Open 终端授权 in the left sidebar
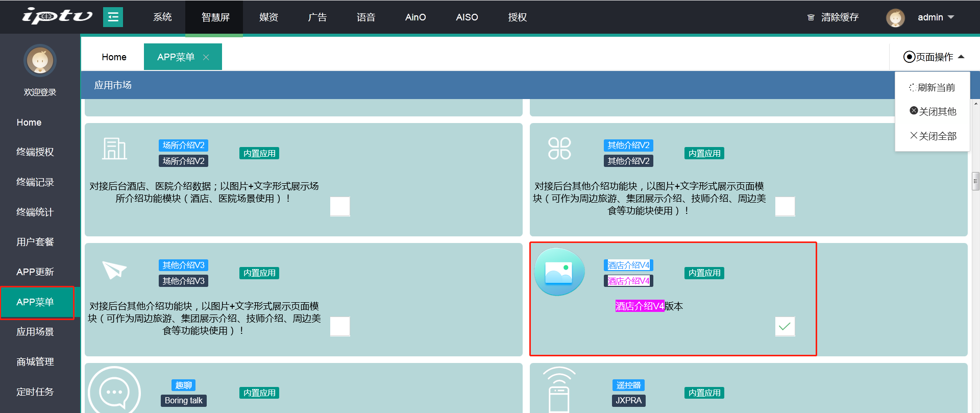 click(35, 152)
